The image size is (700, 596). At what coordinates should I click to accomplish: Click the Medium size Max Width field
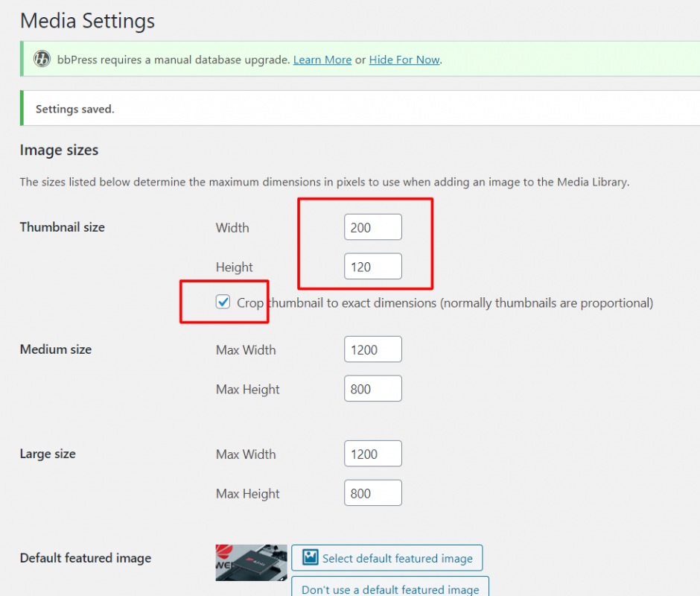pos(372,349)
